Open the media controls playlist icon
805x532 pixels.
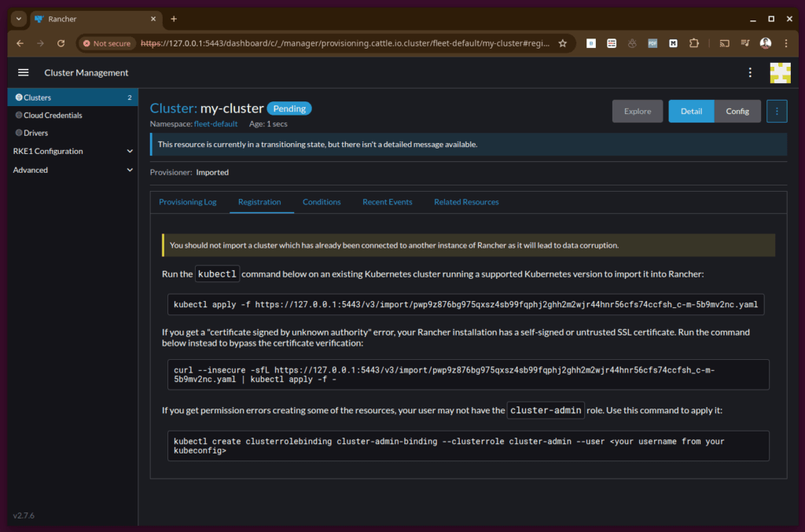click(745, 43)
